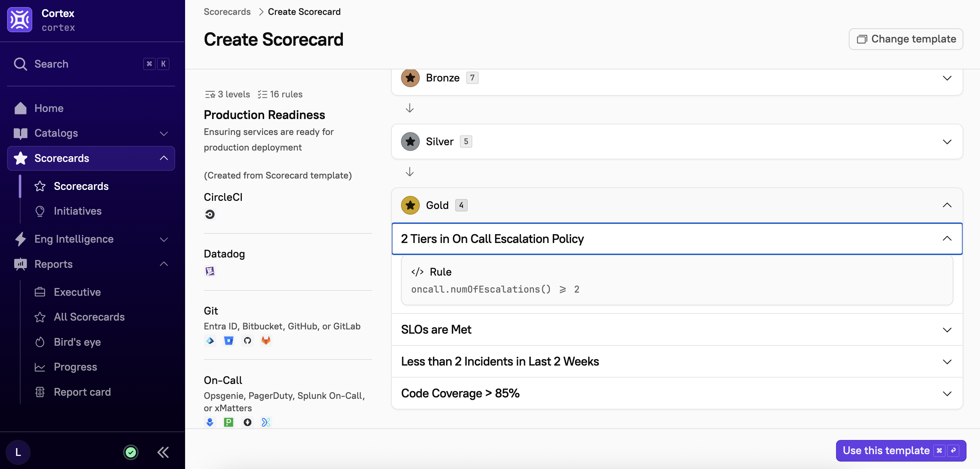Expand the Bronze level section
980x469 pixels.
coord(947,78)
